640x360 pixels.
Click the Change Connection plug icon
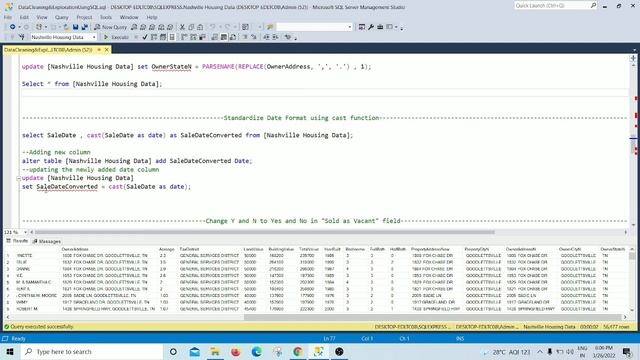[22, 37]
